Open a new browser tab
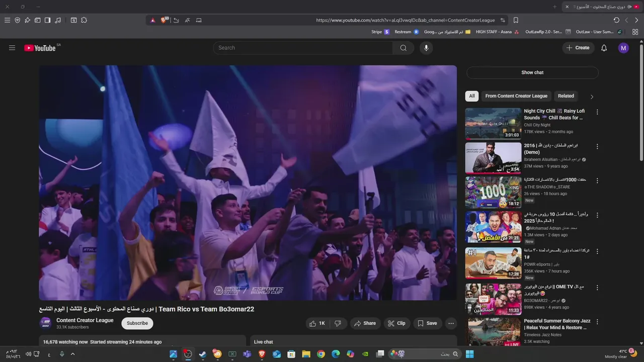This screenshot has height=362, width=644. tap(555, 7)
